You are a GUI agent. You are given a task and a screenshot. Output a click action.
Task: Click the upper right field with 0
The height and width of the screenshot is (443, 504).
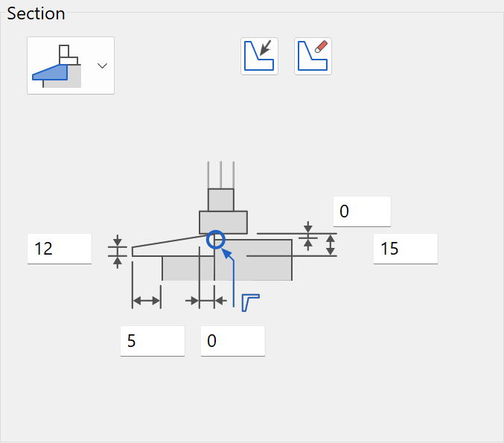362,211
